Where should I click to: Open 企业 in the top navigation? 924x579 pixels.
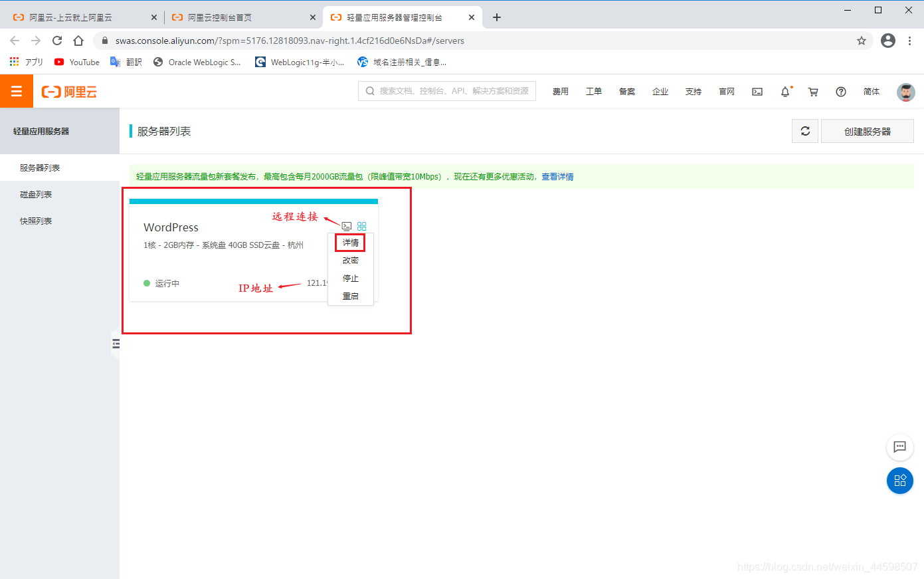pos(660,92)
